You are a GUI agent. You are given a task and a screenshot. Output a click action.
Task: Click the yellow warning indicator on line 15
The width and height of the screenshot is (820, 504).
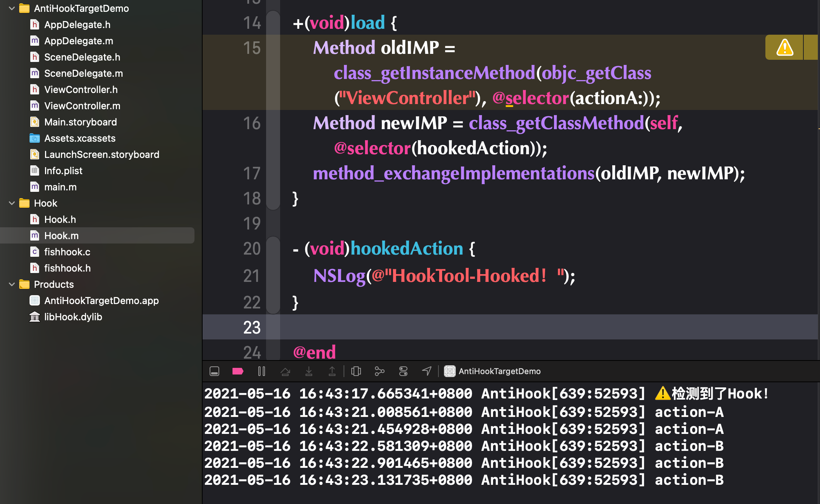click(785, 47)
